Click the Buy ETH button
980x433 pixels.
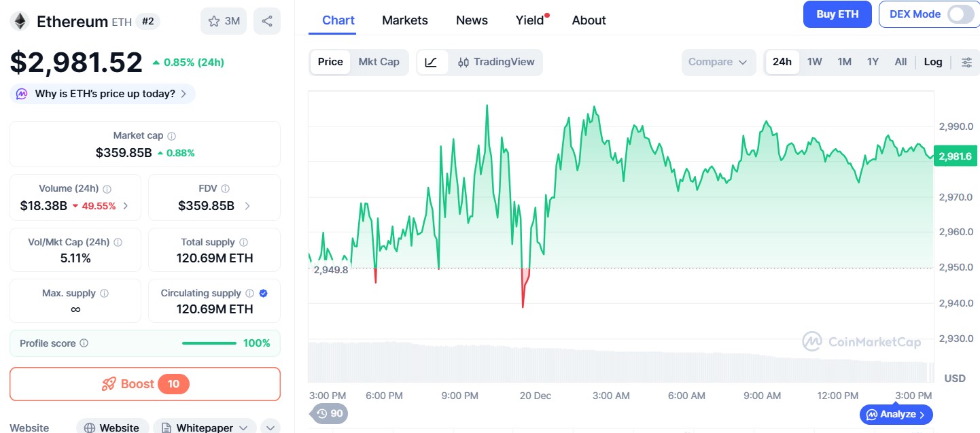[837, 14]
